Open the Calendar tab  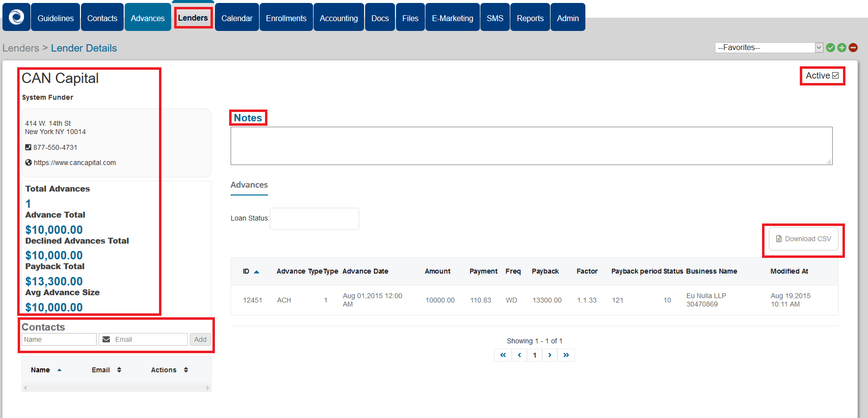click(237, 18)
